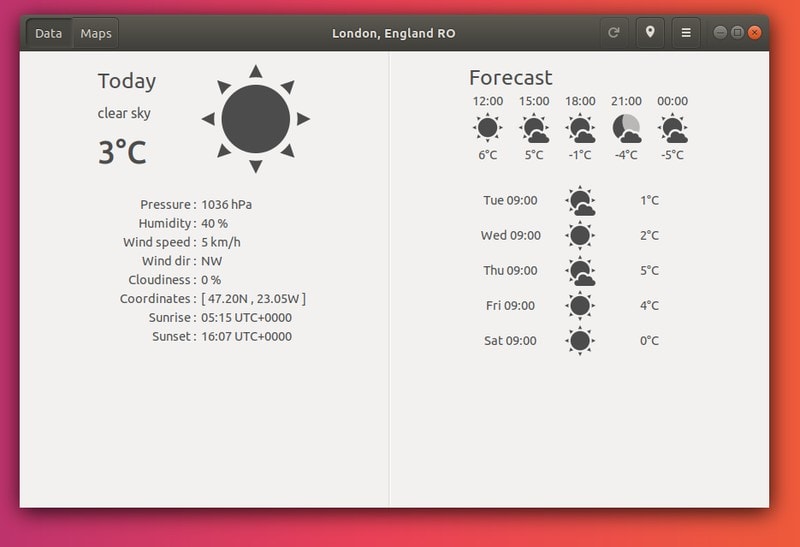Open the location pin selector
Viewport: 800px width, 547px height.
pyautogui.click(x=650, y=33)
